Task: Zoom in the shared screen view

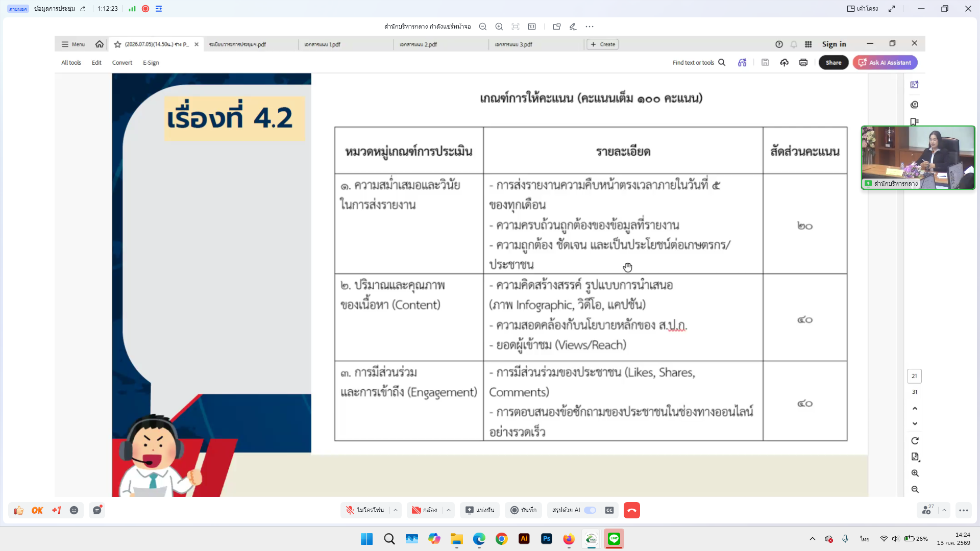Action: [499, 27]
